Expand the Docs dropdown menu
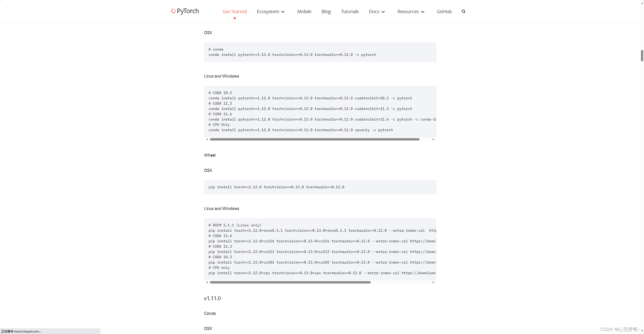 (377, 11)
